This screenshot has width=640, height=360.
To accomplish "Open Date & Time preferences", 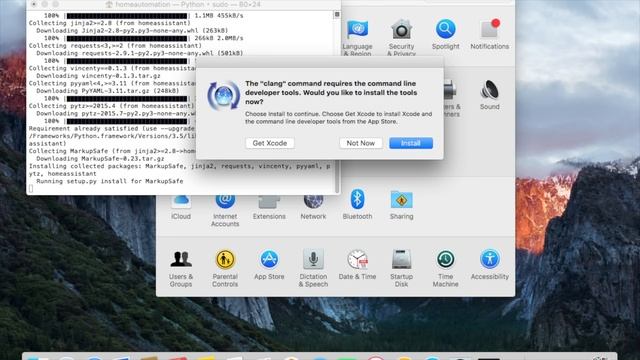I will click(357, 265).
